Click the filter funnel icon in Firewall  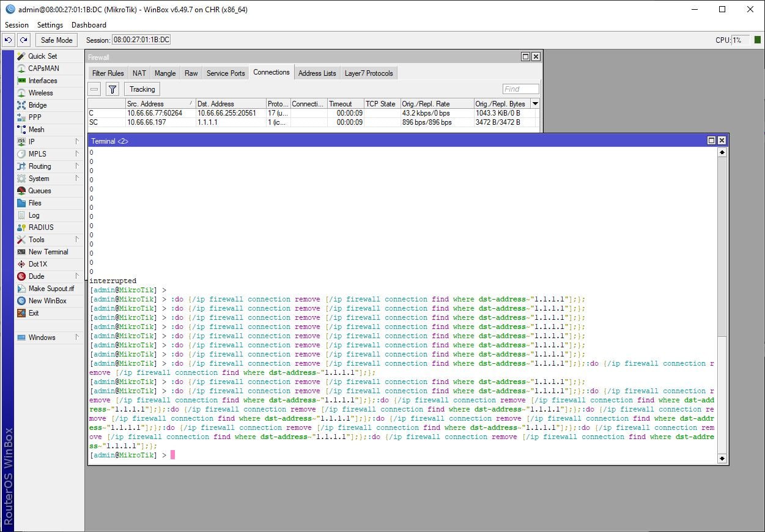tap(113, 89)
